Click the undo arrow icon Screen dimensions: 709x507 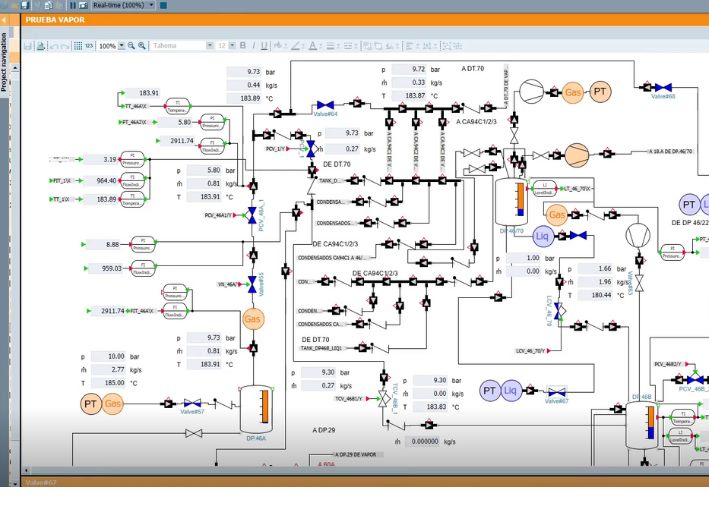54,46
